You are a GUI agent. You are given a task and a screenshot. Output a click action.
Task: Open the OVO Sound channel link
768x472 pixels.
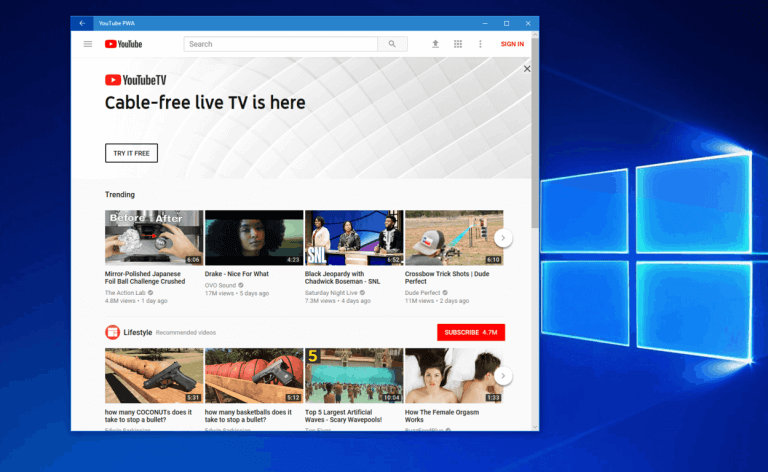[220, 285]
